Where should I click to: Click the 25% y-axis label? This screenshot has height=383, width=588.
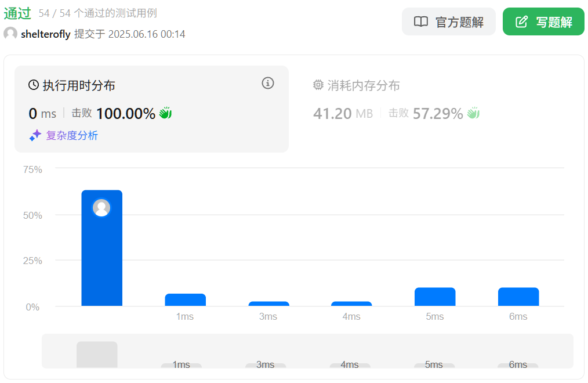32,261
